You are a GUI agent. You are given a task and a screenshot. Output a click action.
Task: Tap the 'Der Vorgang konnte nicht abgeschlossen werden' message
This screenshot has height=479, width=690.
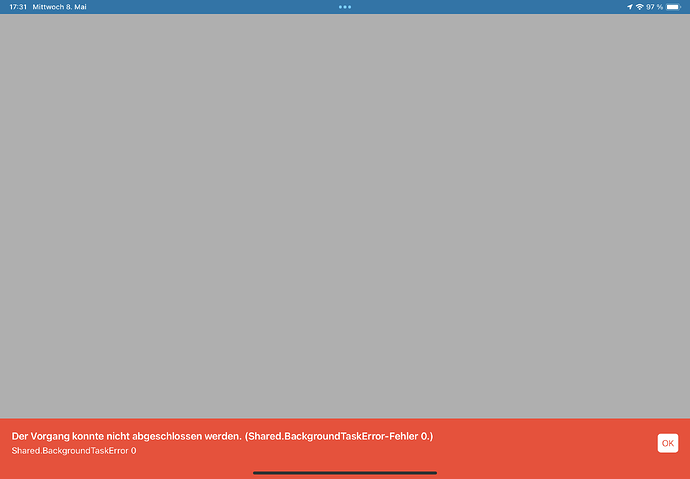point(222,436)
